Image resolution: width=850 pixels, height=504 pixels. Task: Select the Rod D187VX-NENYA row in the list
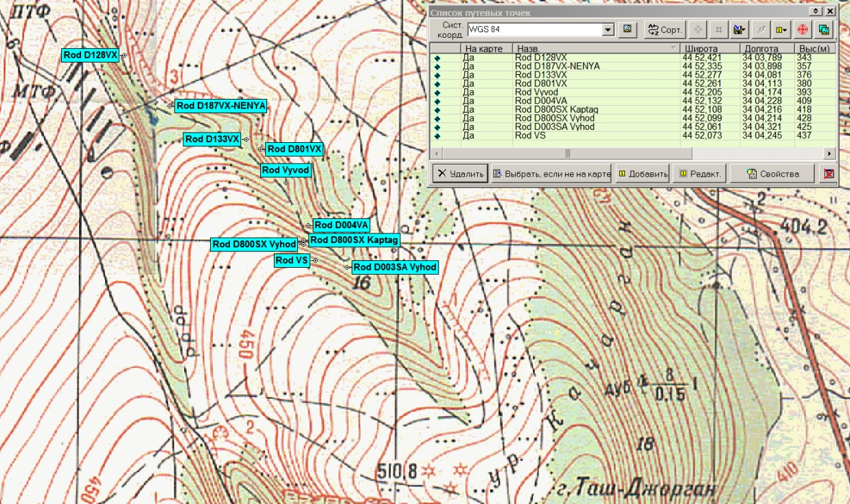tap(633, 66)
